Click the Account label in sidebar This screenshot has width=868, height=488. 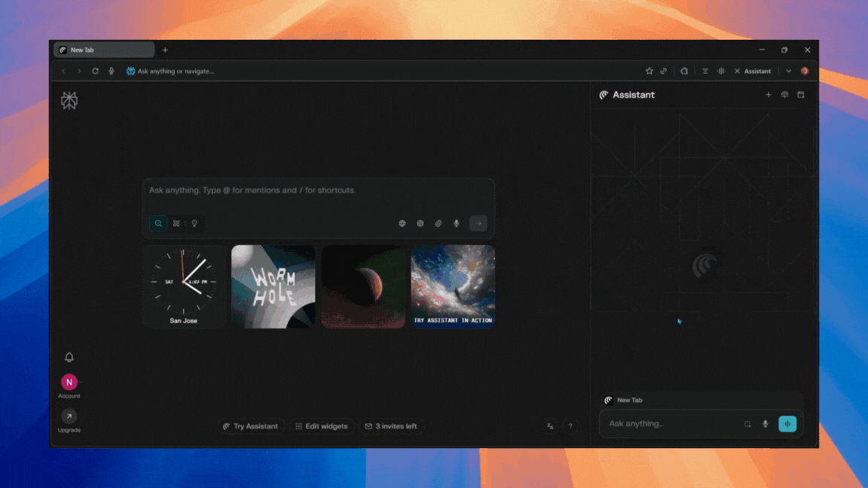(x=69, y=395)
